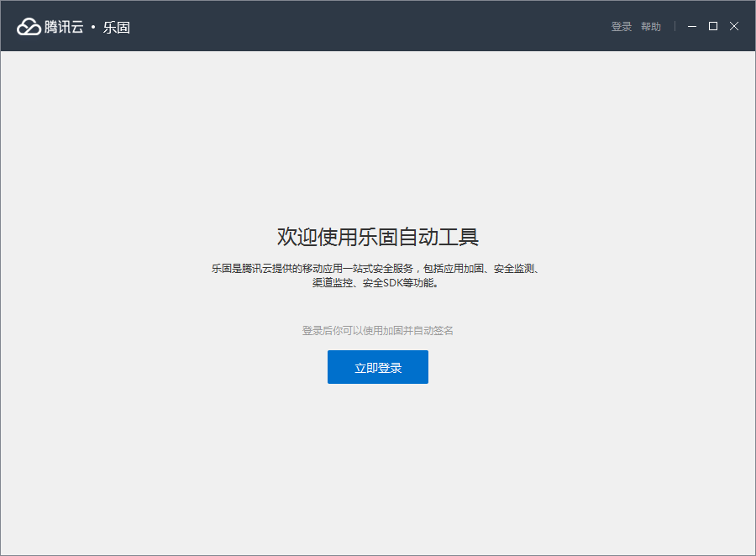Click the 乐固 title text in header
The width and height of the screenshot is (756, 556).
click(x=116, y=28)
